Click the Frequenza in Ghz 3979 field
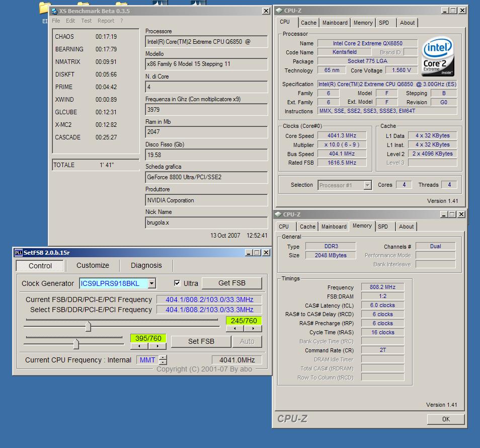 206,110
